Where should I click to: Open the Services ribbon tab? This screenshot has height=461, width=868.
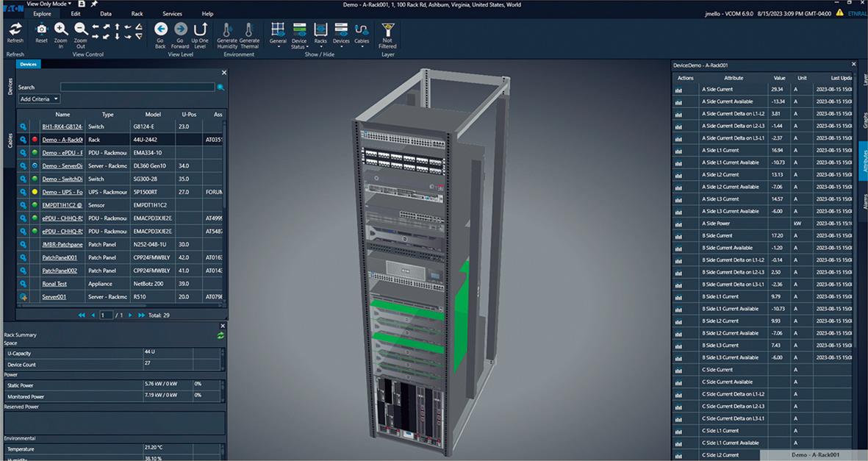point(172,14)
